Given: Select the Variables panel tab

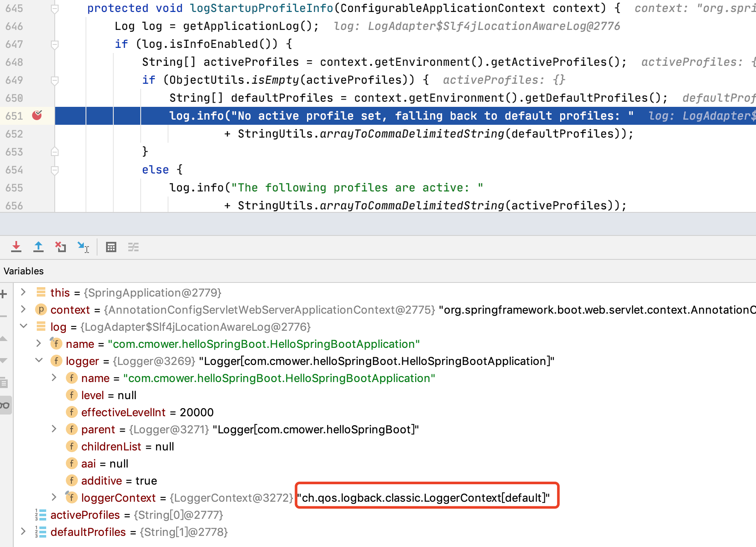Looking at the screenshot, I should point(24,271).
